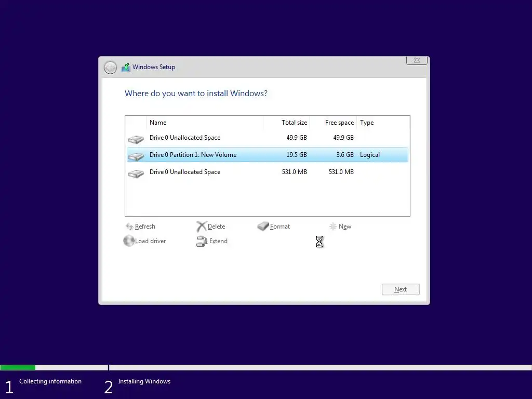This screenshot has height=399, width=532.
Task: Click the 49.9 GB free space value
Action: pyautogui.click(x=343, y=138)
